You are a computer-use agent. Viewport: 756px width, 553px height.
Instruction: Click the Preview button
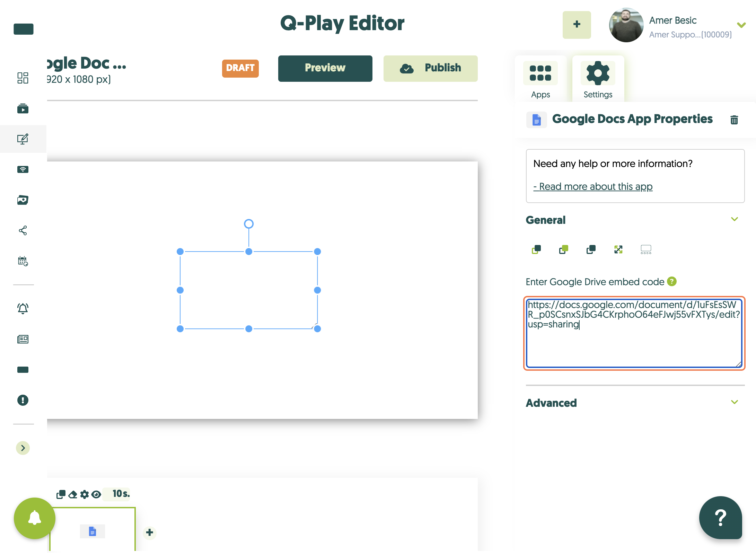pyautogui.click(x=325, y=68)
